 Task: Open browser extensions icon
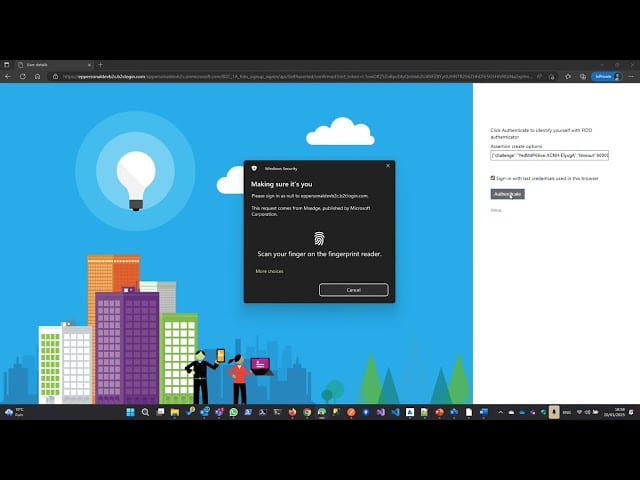click(568, 76)
